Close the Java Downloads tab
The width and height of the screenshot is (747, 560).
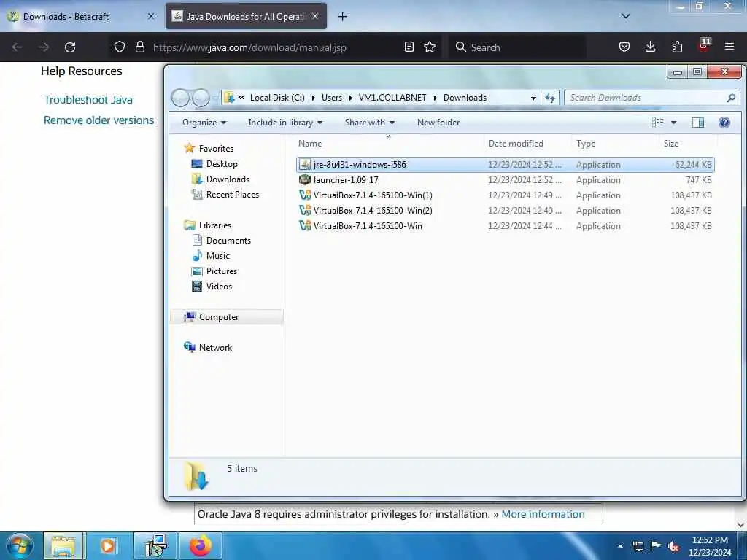(x=315, y=16)
